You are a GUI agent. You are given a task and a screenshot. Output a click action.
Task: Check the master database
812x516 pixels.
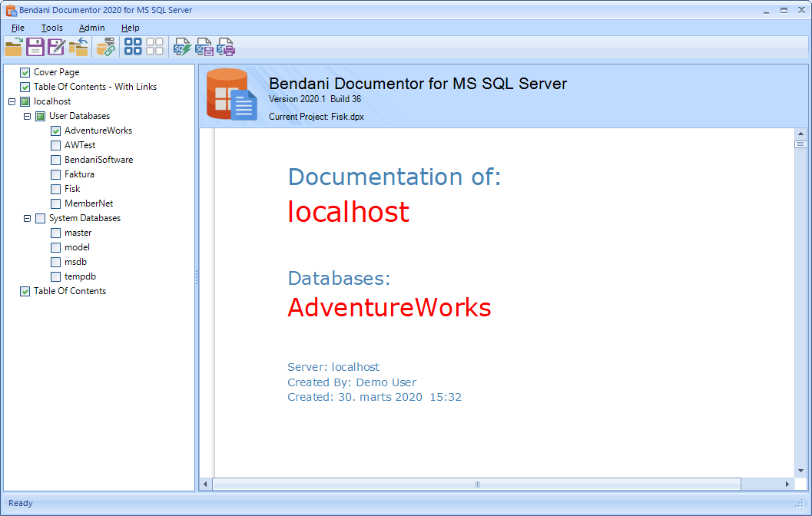[56, 233]
